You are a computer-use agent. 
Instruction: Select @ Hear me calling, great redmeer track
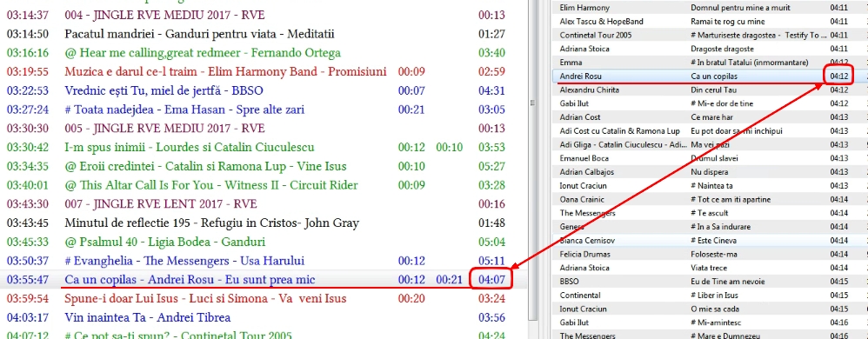pos(264,53)
